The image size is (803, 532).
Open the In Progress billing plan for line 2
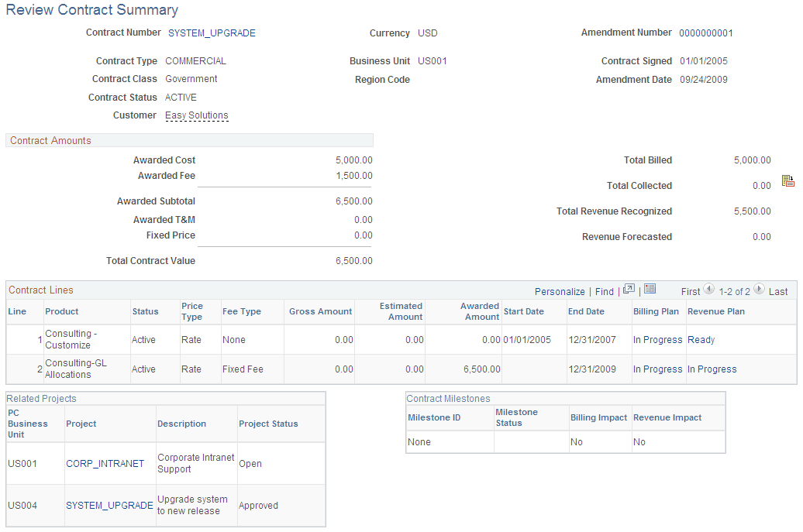pos(657,369)
